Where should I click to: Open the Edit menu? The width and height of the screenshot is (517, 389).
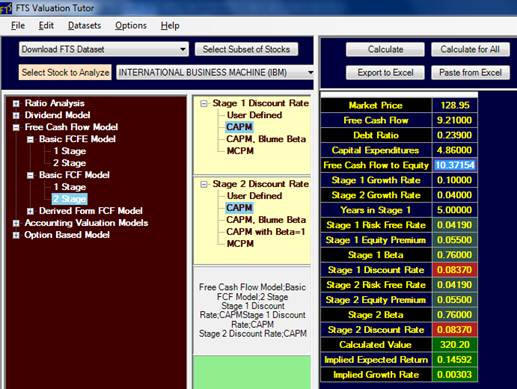point(46,25)
